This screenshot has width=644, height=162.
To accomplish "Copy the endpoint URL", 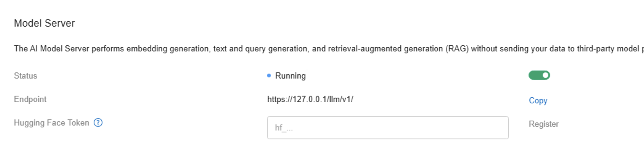I will coord(538,100).
